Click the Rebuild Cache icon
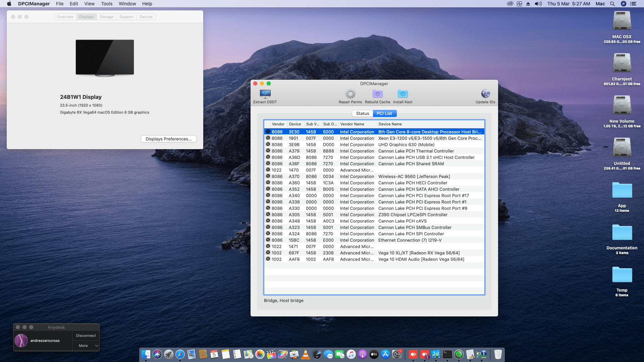The height and width of the screenshot is (362, 644). tap(377, 94)
